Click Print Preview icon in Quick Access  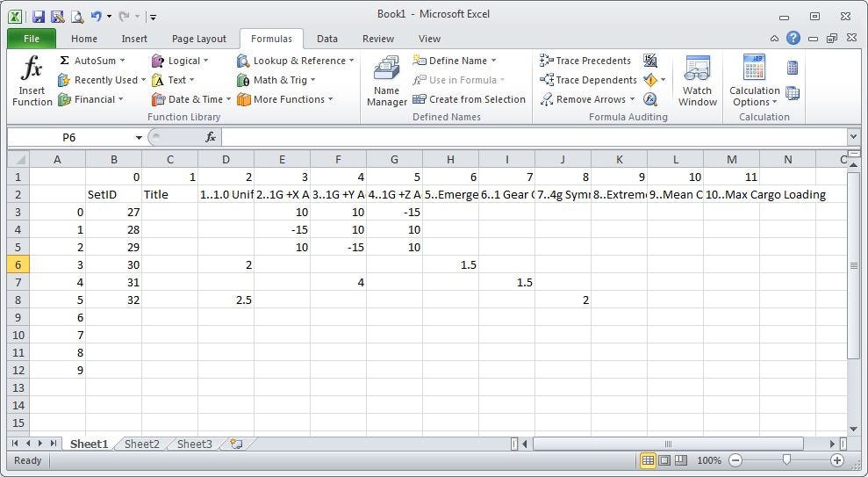(77, 18)
